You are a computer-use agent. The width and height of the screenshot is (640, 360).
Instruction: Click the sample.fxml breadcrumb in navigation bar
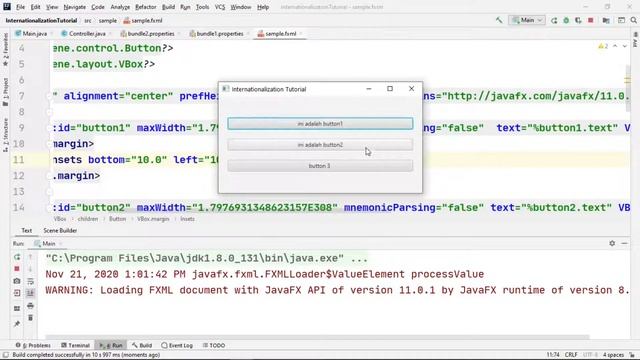click(x=143, y=20)
